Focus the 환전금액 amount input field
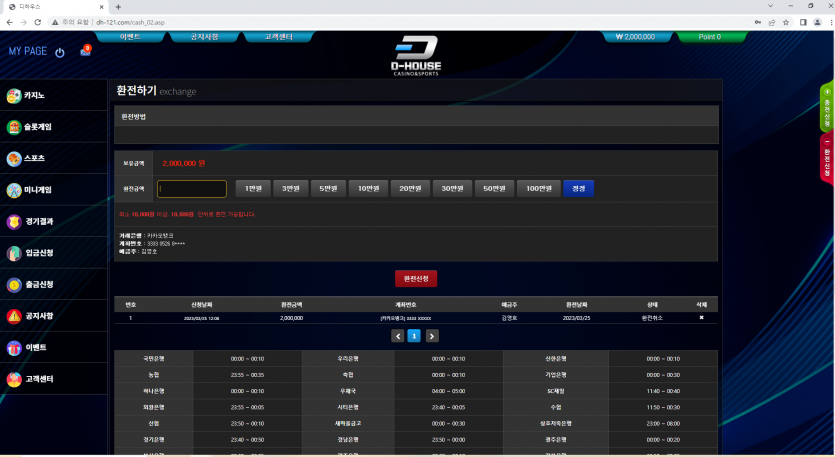The height and width of the screenshot is (457, 835). [x=192, y=189]
